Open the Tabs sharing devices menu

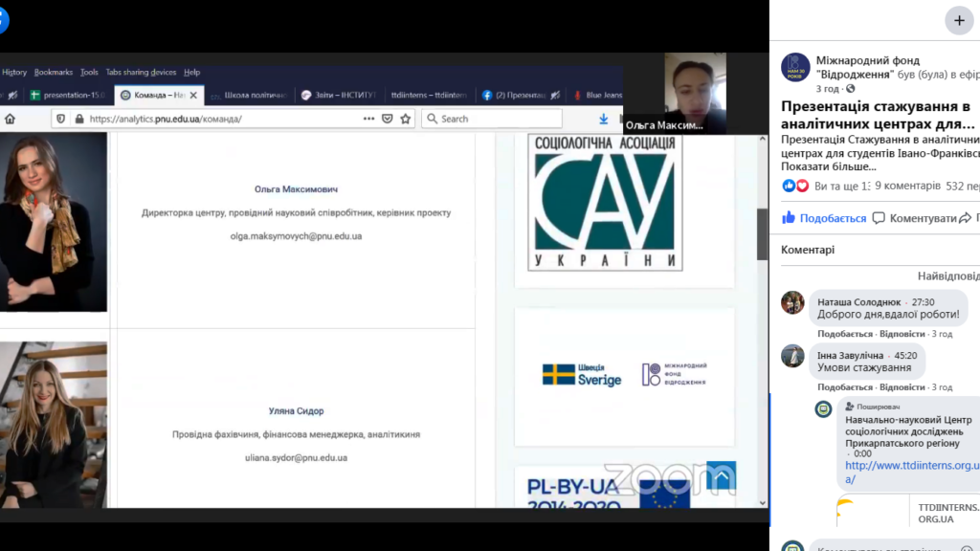(x=141, y=73)
